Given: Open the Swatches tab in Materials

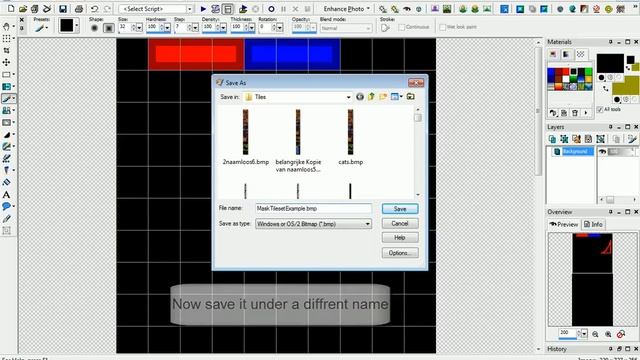Looking at the screenshot, I should click(x=580, y=54).
